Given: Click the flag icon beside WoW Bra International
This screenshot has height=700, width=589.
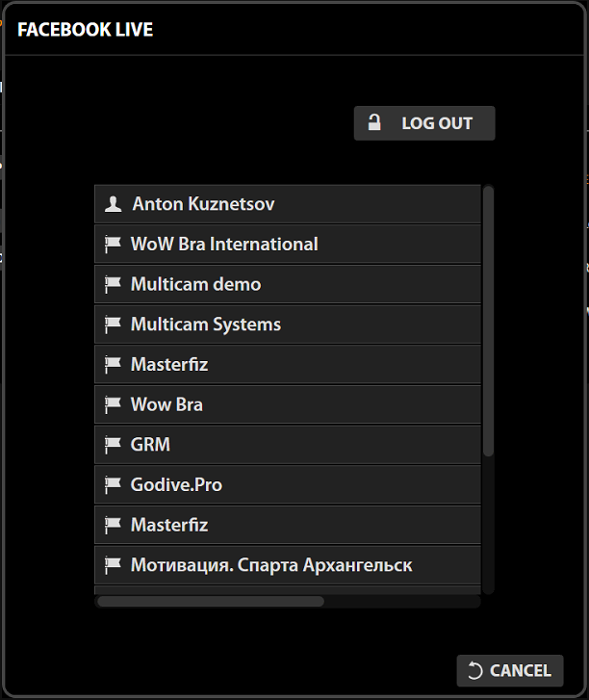Looking at the screenshot, I should coord(113,245).
